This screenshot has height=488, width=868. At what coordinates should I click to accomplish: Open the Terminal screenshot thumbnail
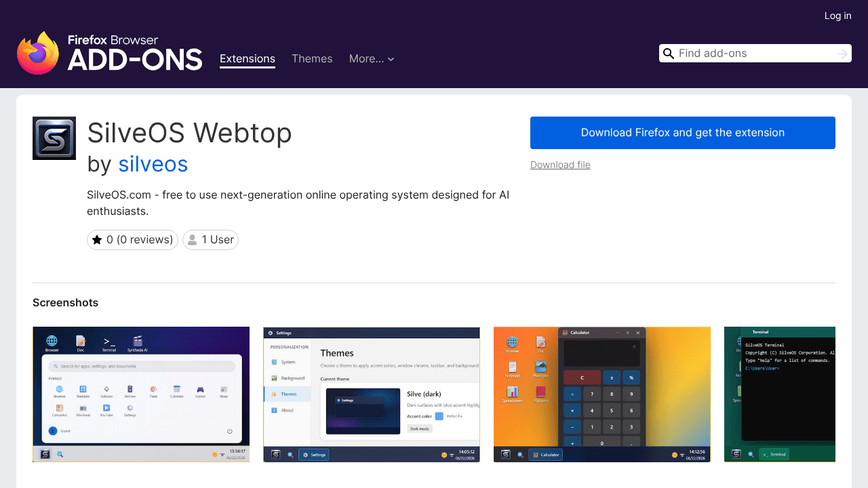click(x=780, y=394)
